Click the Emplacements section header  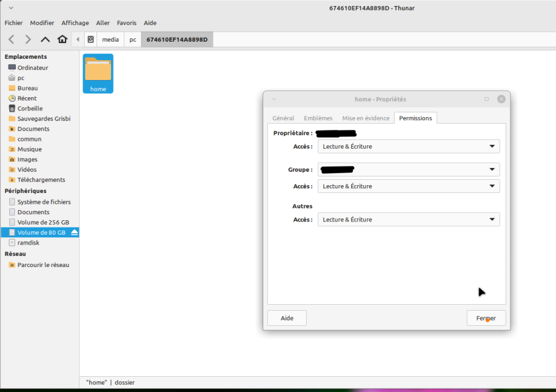coord(26,57)
